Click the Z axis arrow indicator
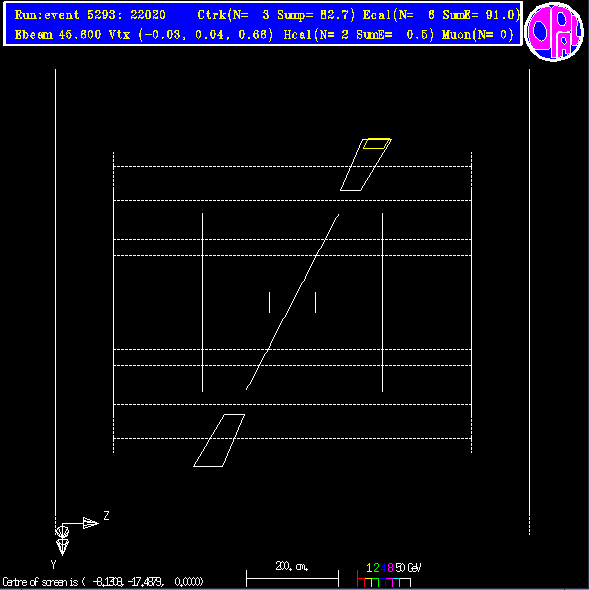Viewport: 589px width, 590px height. [x=90, y=523]
